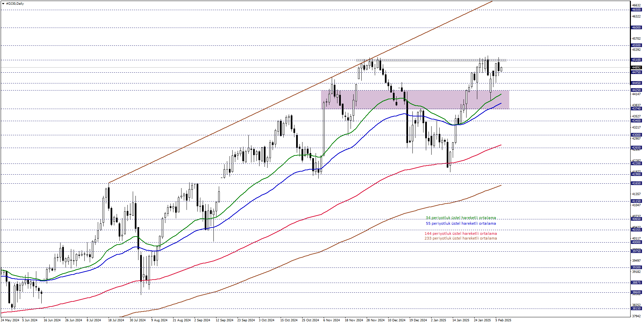Select the 34 periyotluk üstel hareketli ortalama label
644x324 pixels.
(x=461, y=218)
